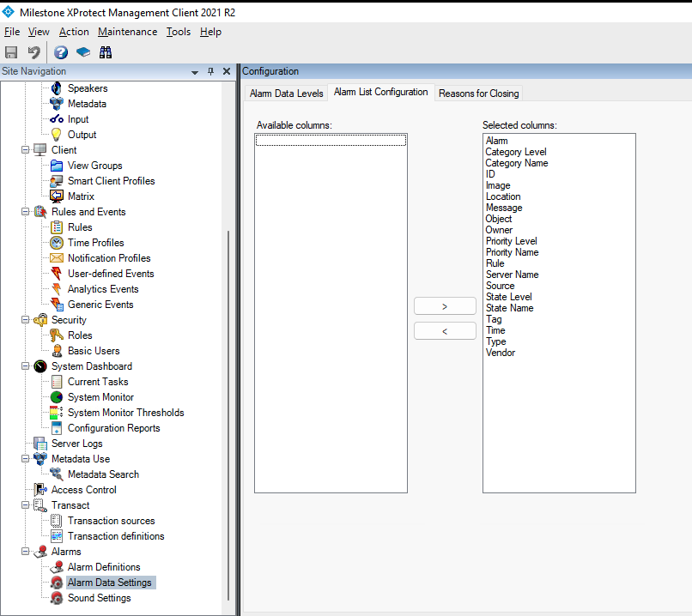Collapse the Client tree node
This screenshot has width=692, height=616.
[26, 150]
